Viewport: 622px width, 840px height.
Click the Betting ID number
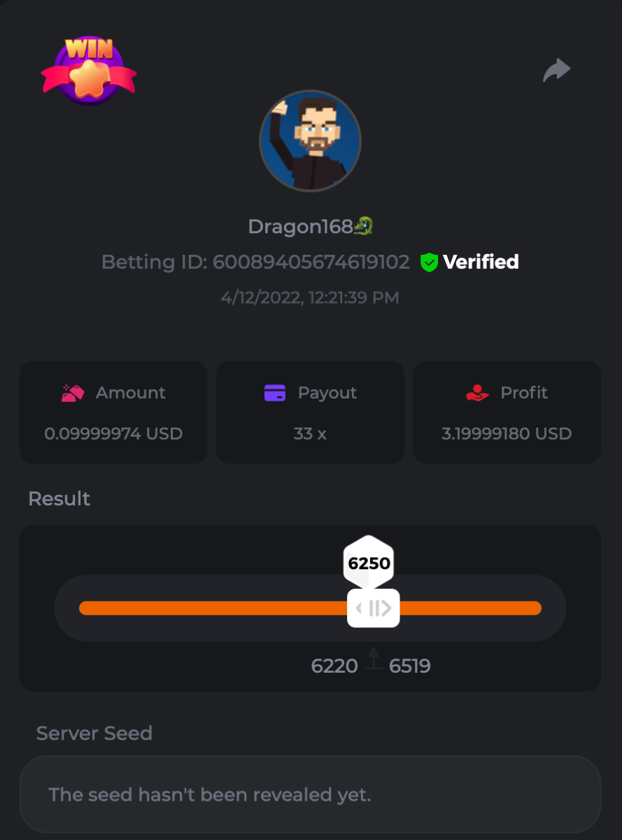(x=311, y=262)
